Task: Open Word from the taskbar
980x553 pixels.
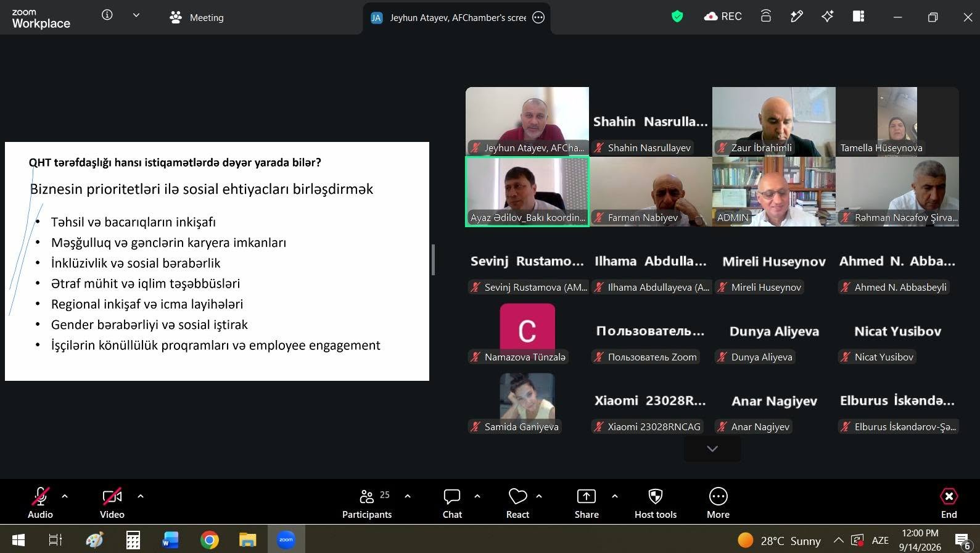Action: (x=170, y=540)
